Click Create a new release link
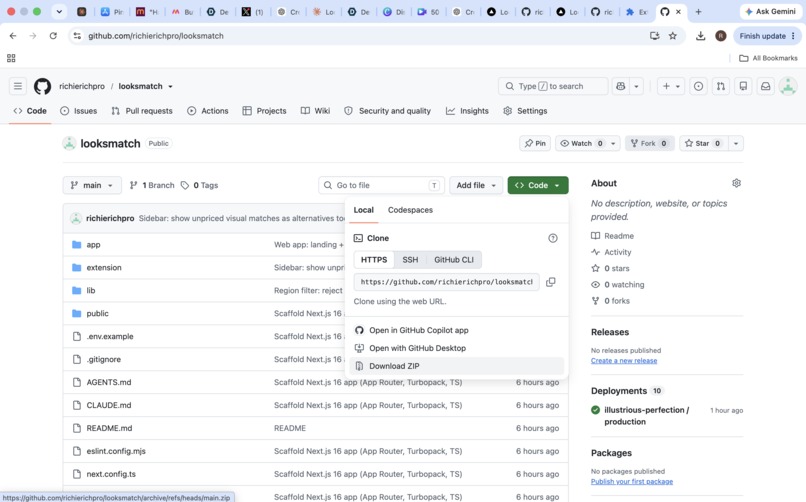 click(624, 361)
